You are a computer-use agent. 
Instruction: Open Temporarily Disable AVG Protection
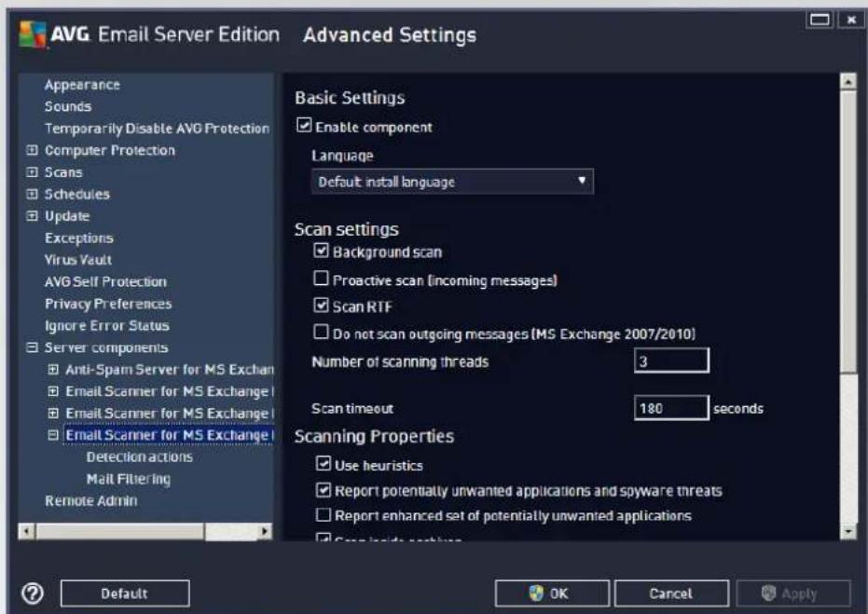tap(158, 129)
